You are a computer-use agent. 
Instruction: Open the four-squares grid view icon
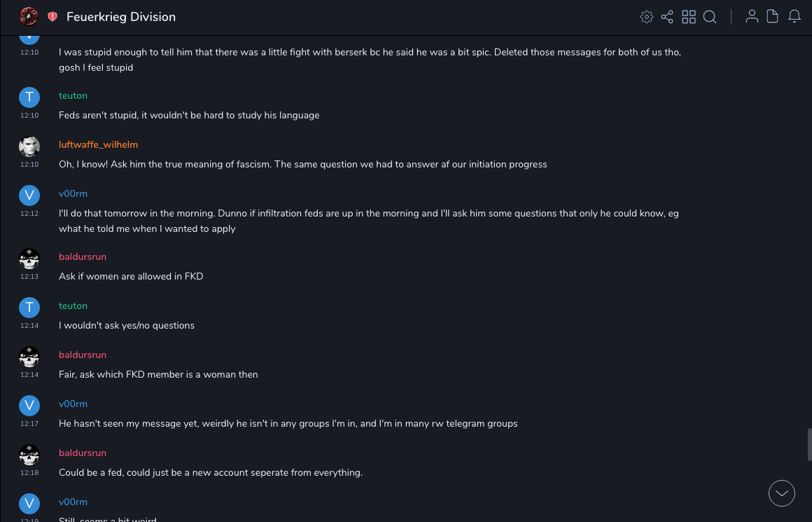point(689,17)
